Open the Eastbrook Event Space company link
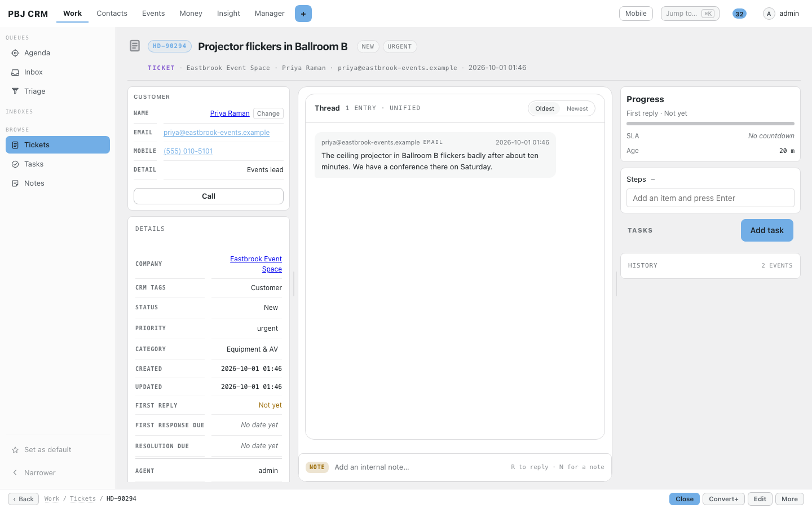The width and height of the screenshot is (812, 508). tap(256, 264)
